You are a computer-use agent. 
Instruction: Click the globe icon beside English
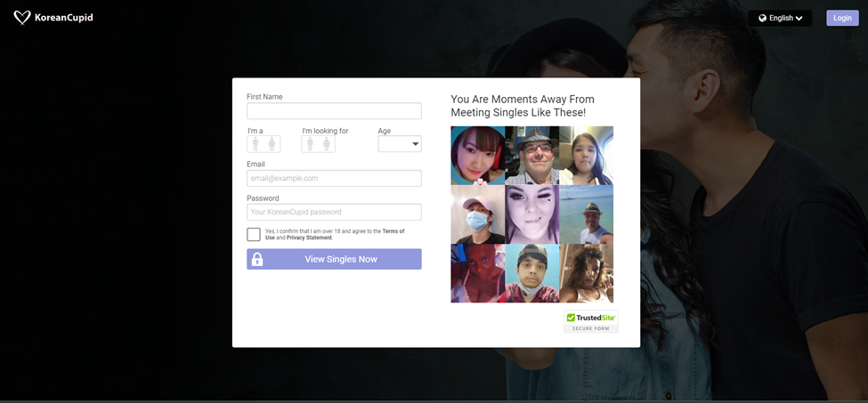click(x=762, y=18)
